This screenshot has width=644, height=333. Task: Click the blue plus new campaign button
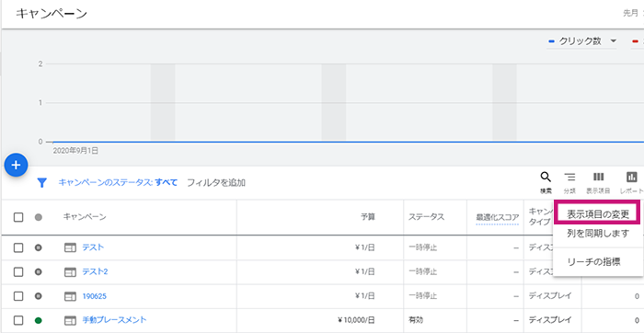coord(16,165)
